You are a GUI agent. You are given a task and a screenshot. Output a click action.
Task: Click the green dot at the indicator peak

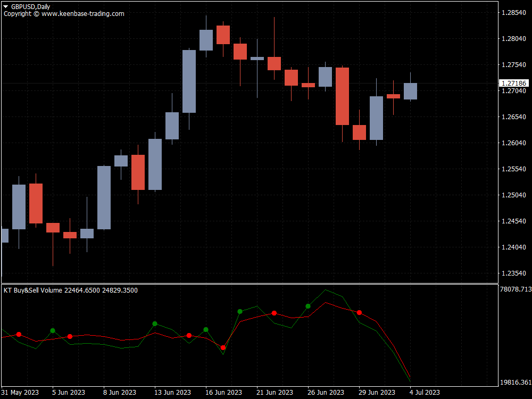click(x=307, y=305)
